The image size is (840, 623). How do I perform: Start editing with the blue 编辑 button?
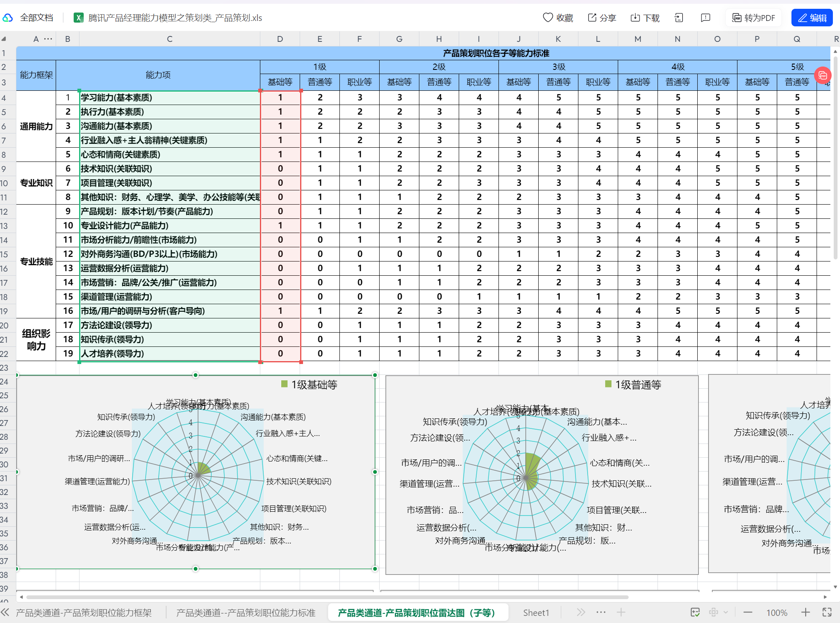point(812,18)
